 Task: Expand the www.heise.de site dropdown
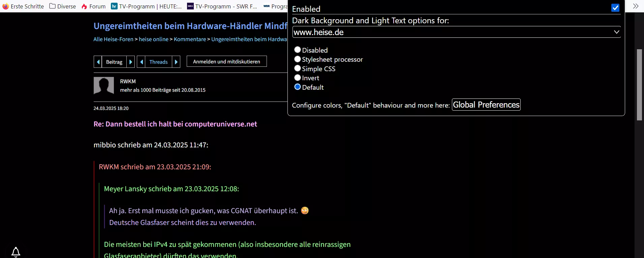456,32
